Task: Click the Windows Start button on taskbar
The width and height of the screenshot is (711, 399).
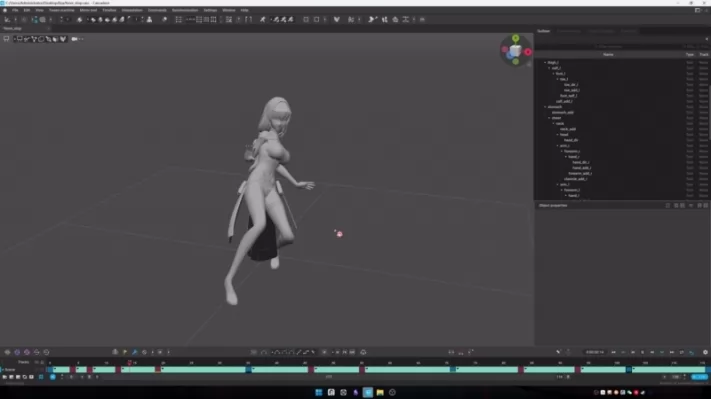Action: click(x=319, y=392)
